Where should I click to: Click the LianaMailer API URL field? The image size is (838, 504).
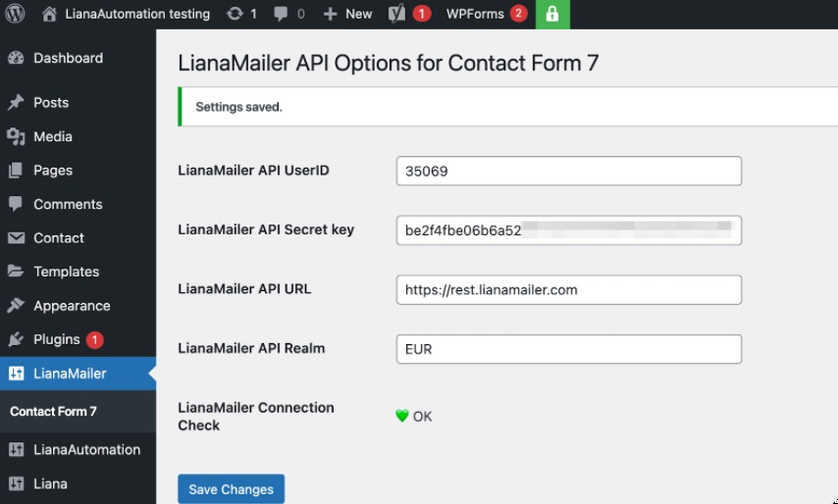pyautogui.click(x=569, y=290)
